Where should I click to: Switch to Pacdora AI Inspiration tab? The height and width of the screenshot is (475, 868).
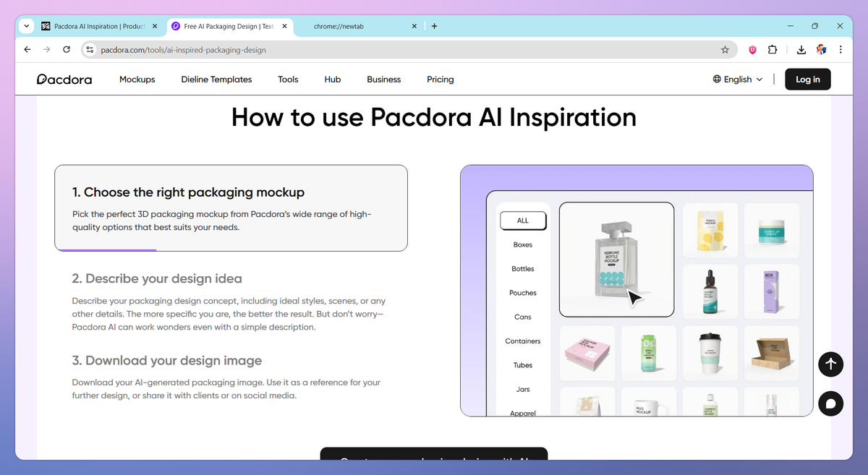tap(100, 26)
